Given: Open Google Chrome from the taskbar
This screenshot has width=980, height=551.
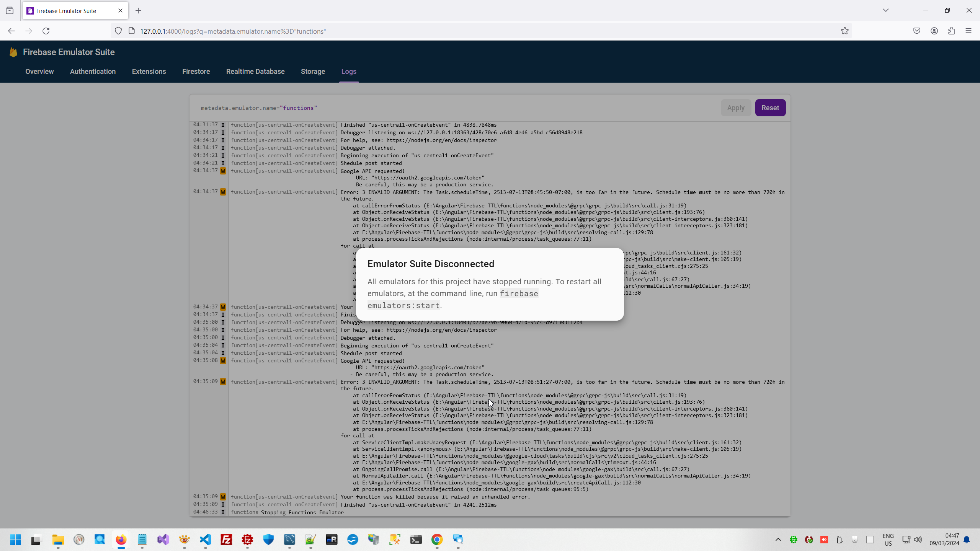Looking at the screenshot, I should click(x=437, y=540).
